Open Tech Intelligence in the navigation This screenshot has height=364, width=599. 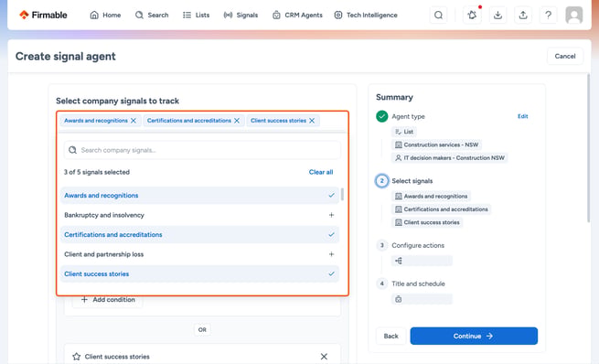click(366, 15)
